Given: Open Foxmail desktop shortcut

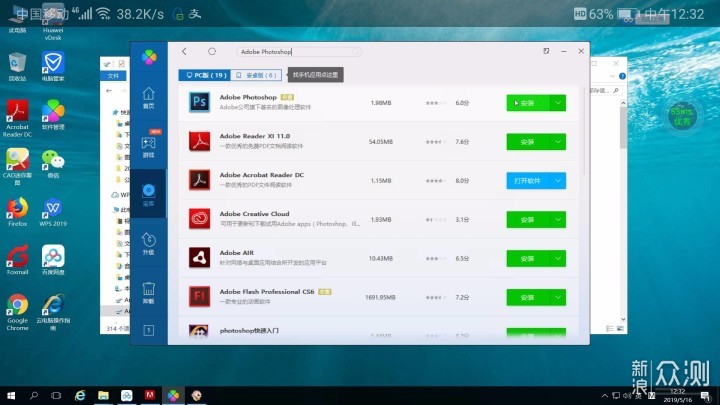Looking at the screenshot, I should click(17, 260).
